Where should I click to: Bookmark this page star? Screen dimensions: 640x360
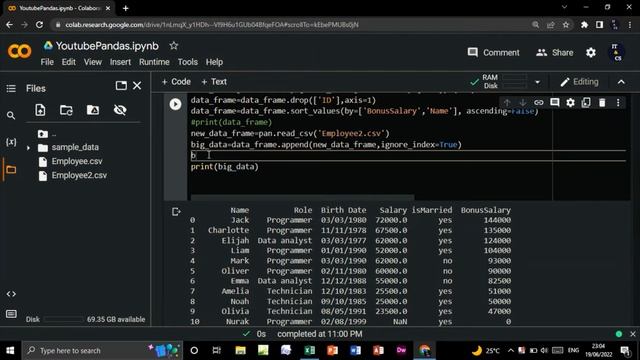coord(566,25)
